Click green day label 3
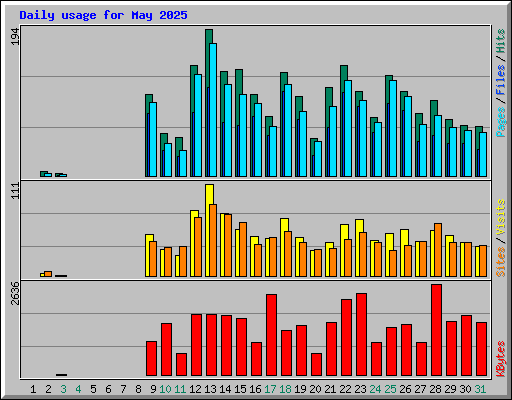This screenshot has width=512, height=400. pos(63,389)
